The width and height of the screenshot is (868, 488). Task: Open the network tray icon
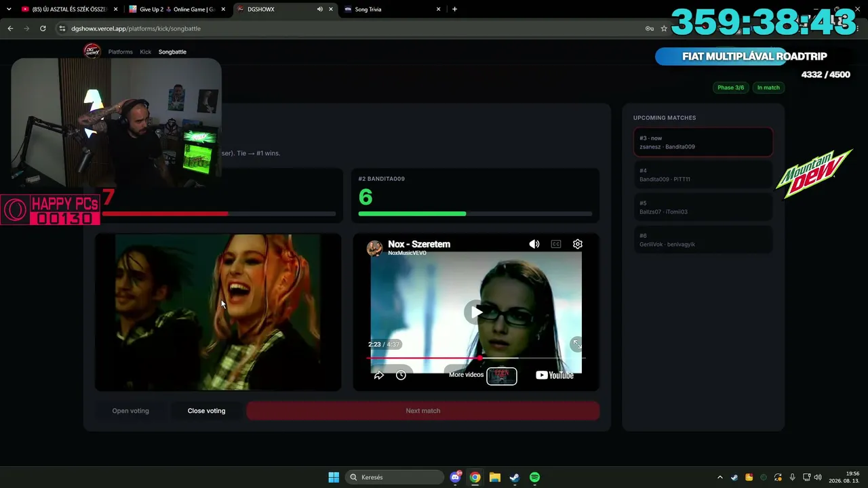806,477
